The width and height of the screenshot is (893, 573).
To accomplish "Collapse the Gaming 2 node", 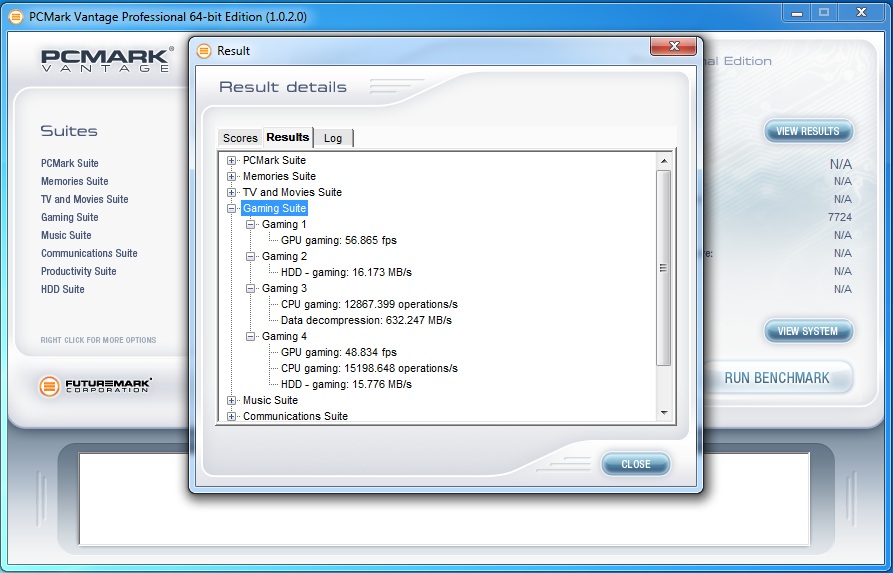I will tap(250, 256).
